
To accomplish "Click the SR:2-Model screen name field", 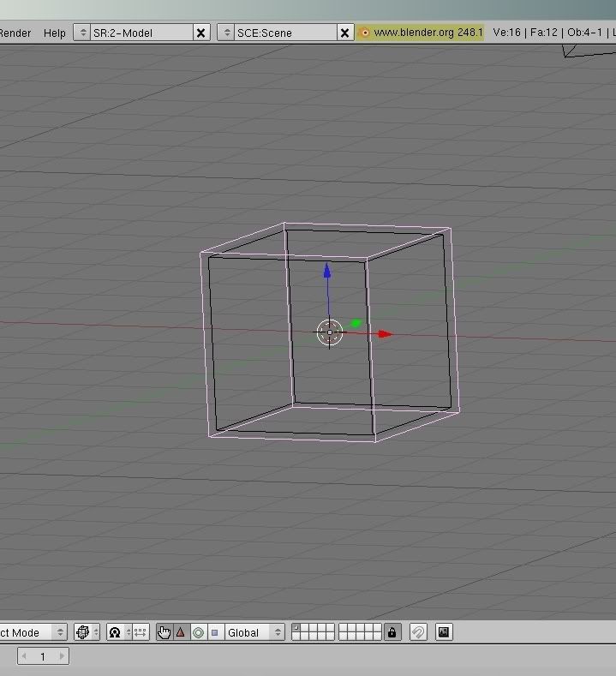I will (x=141, y=33).
